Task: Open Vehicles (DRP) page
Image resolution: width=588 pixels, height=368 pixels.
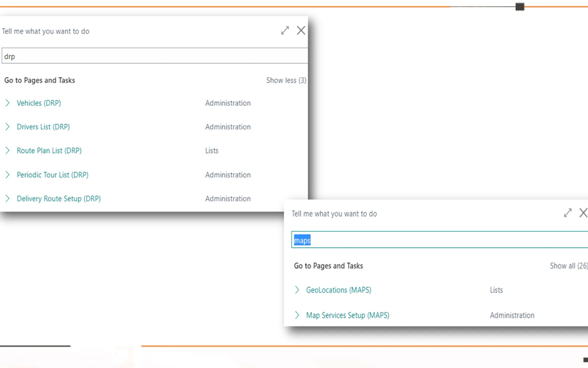Action: click(39, 103)
